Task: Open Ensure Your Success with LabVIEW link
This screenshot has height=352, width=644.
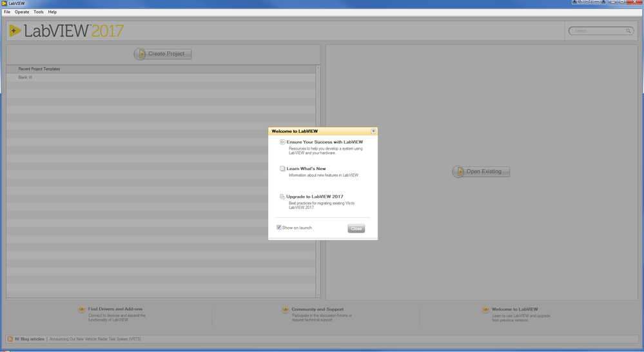Action: pos(324,142)
